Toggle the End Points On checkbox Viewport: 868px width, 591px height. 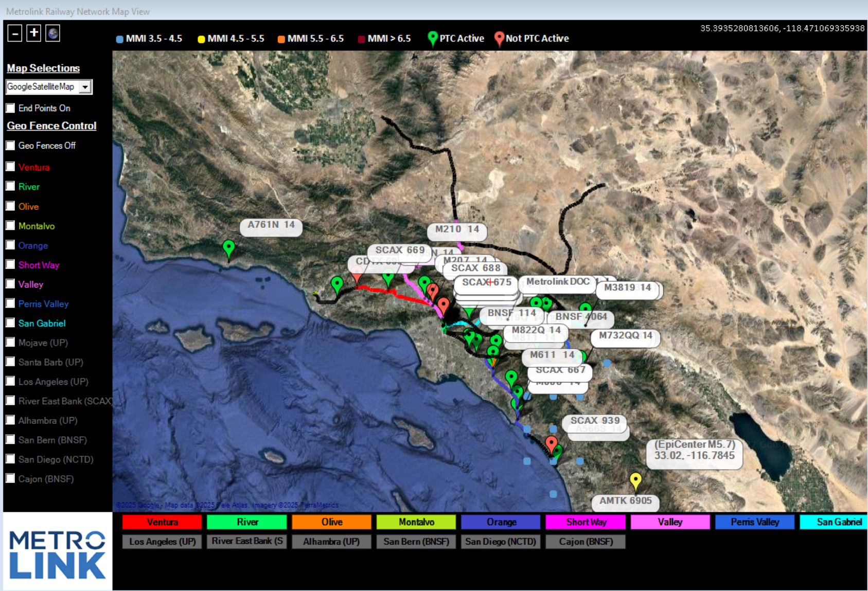click(x=10, y=108)
